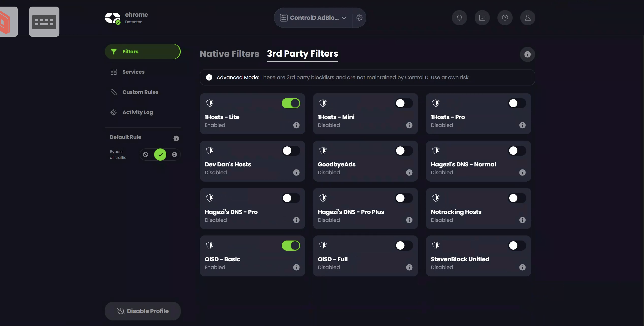This screenshot has height=326, width=644.
Task: Switch to Native Filters tab
Action: point(229,54)
